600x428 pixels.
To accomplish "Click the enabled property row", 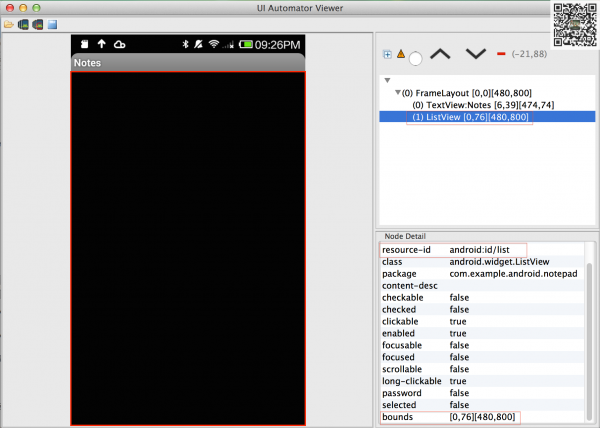I will pos(482,333).
